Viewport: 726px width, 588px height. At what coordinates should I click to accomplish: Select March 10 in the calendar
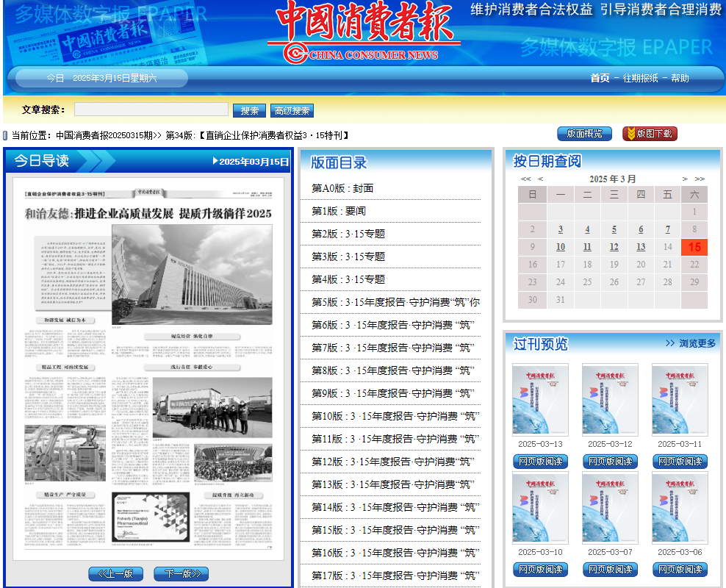(x=560, y=247)
